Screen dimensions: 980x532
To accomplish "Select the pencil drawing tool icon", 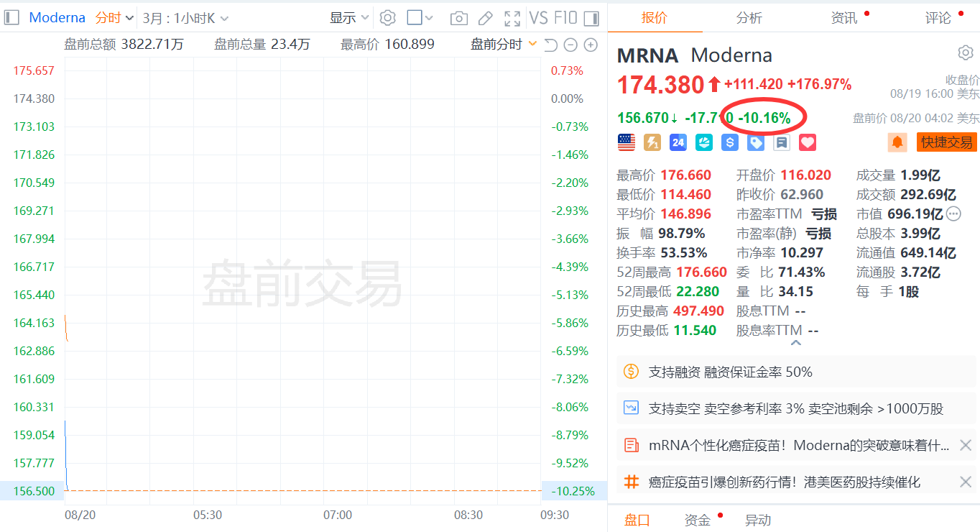I will point(486,18).
